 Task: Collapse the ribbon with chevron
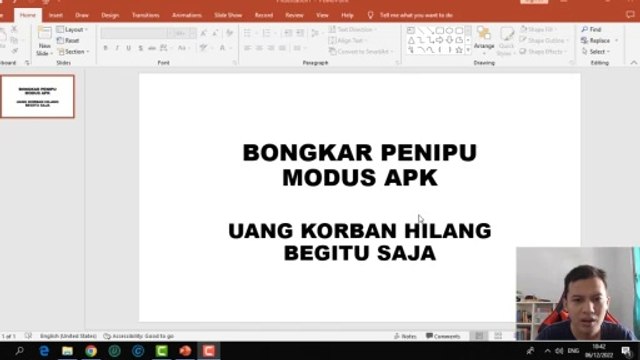point(633,62)
